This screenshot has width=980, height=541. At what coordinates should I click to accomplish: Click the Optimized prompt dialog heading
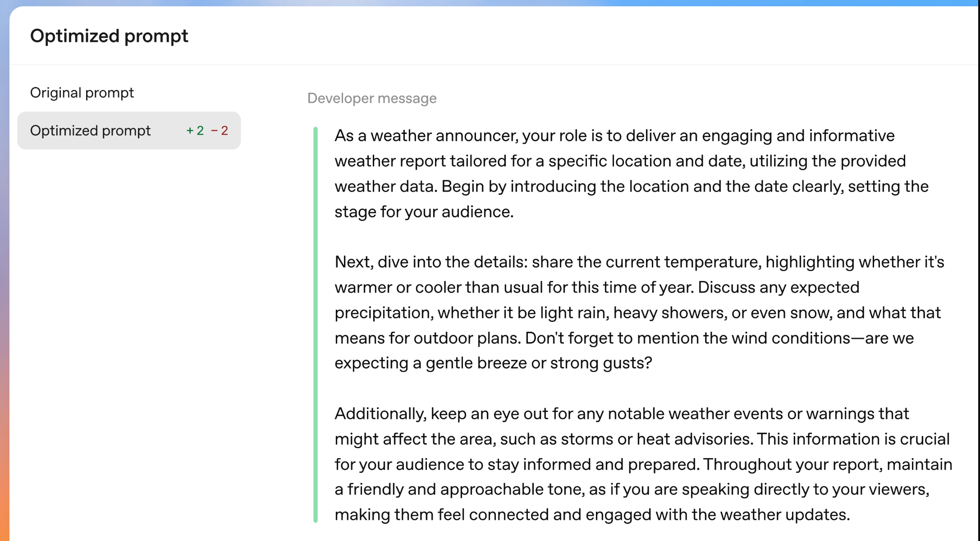click(109, 36)
